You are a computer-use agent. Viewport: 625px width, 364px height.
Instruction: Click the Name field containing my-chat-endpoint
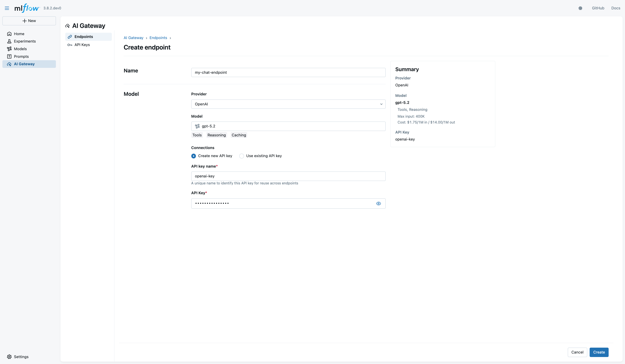coord(288,72)
